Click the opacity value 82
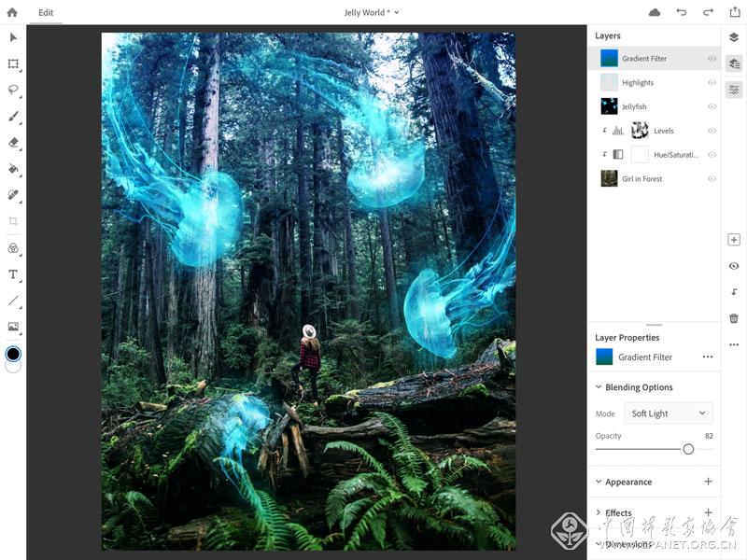Image resolution: width=747 pixels, height=560 pixels. [709, 436]
